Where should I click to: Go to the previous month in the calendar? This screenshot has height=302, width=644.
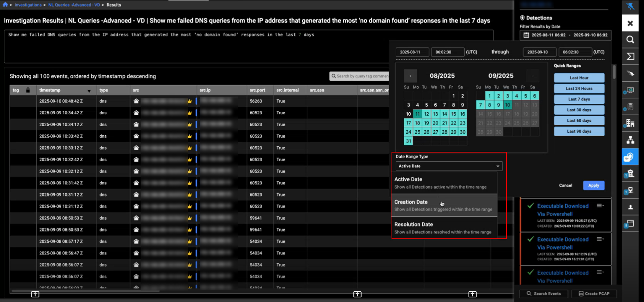410,76
